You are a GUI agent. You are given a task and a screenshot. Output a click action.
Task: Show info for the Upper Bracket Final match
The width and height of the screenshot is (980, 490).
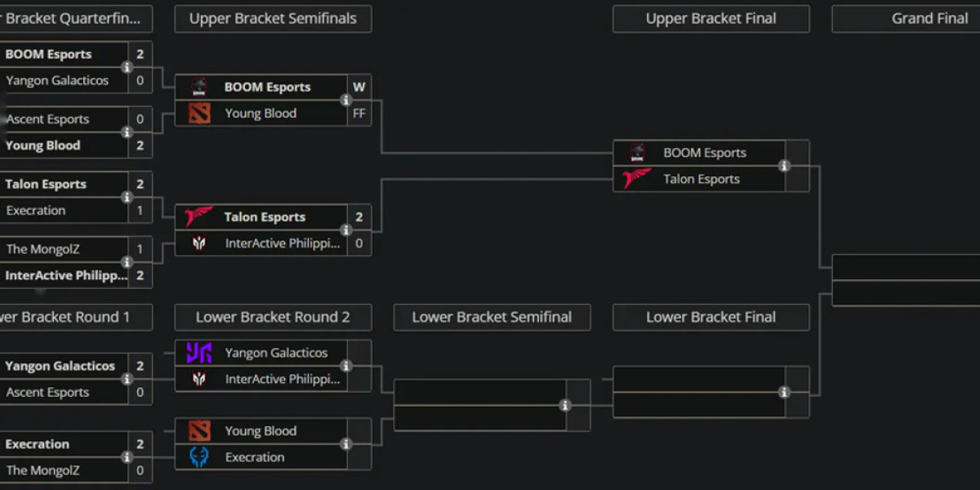click(785, 166)
